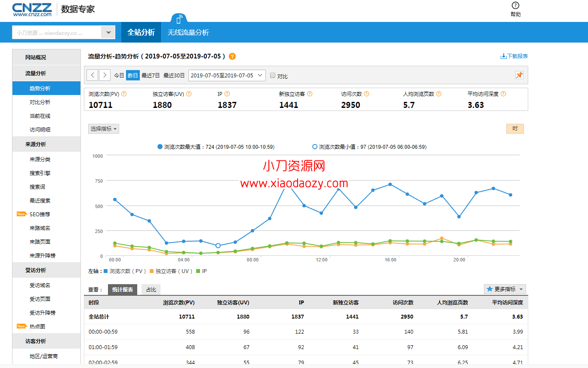Click help icon next to 新独立访客

[310, 94]
